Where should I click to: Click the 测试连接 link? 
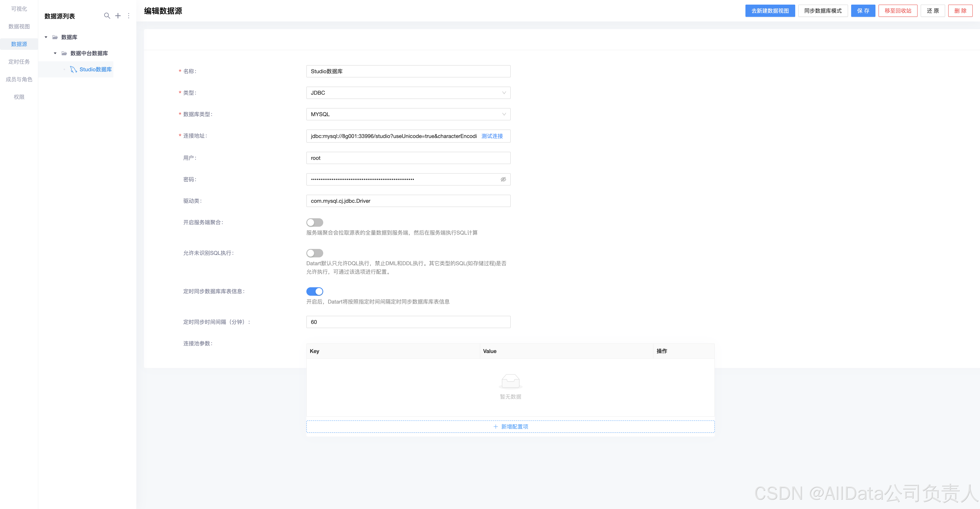(492, 136)
